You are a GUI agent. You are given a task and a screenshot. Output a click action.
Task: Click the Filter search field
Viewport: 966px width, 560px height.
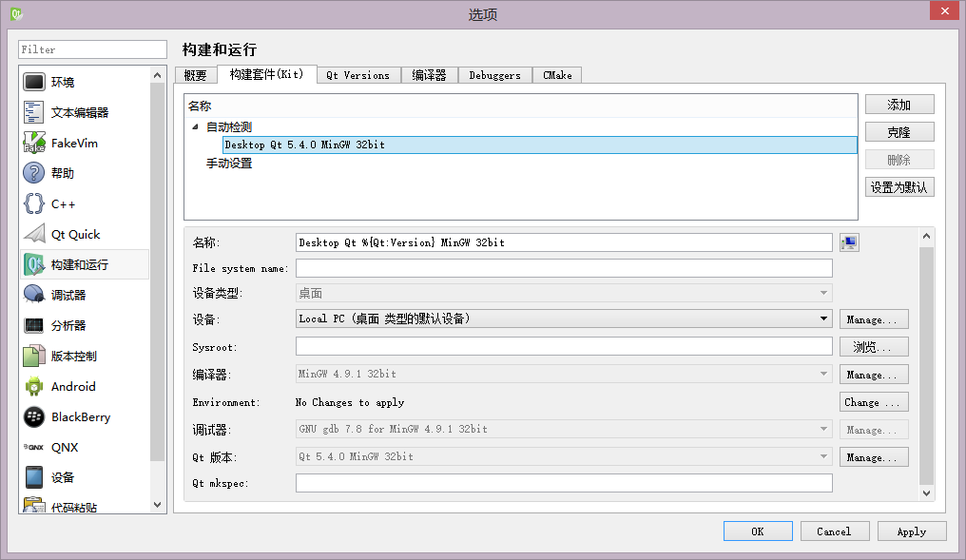[x=92, y=49]
